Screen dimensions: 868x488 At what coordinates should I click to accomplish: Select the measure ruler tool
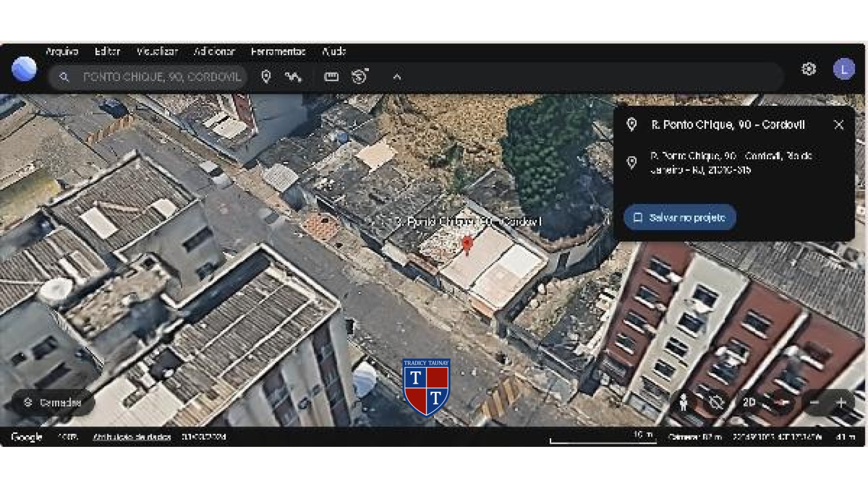pos(331,77)
